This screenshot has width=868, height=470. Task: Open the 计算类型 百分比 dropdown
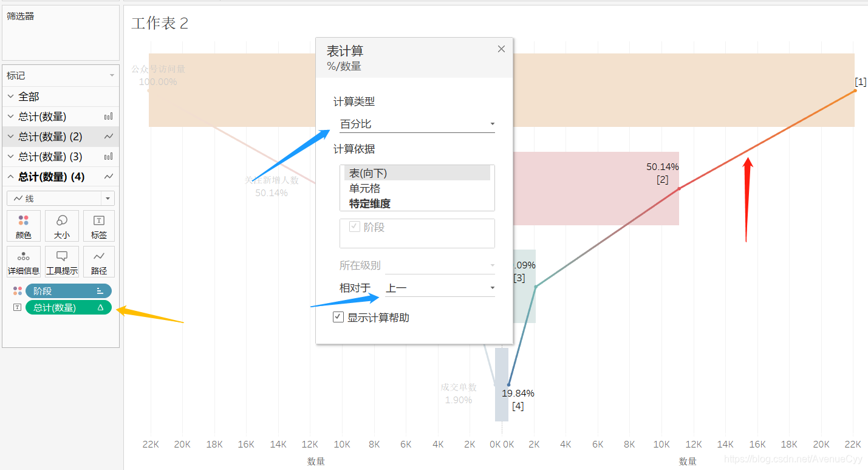pyautogui.click(x=417, y=124)
